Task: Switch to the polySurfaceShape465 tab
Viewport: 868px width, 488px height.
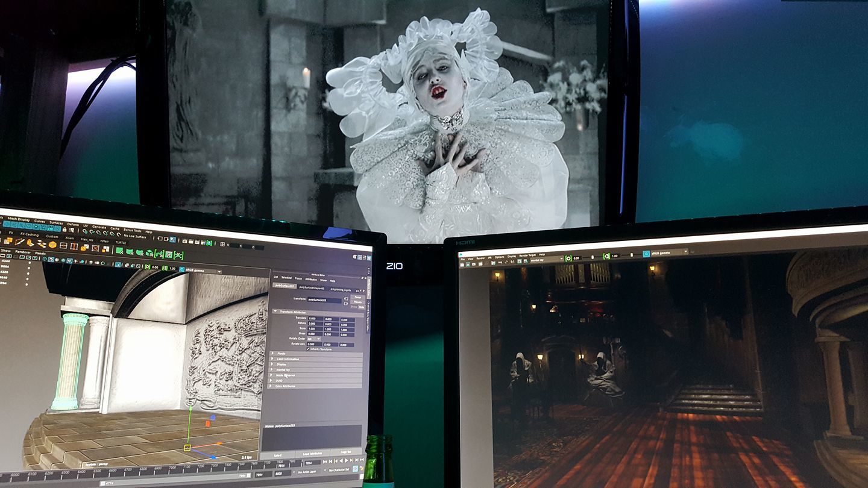Action: pos(312,288)
